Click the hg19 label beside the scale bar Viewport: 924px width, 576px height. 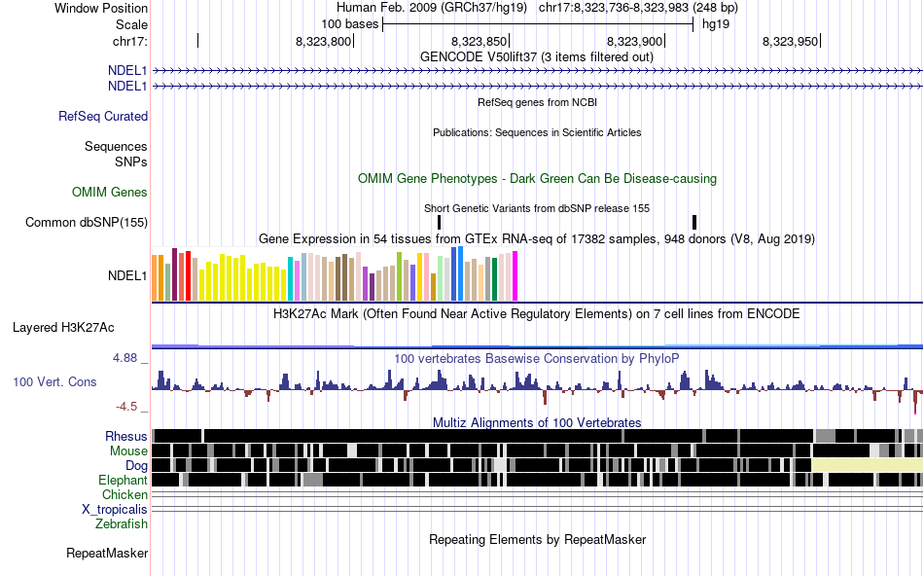coord(716,24)
